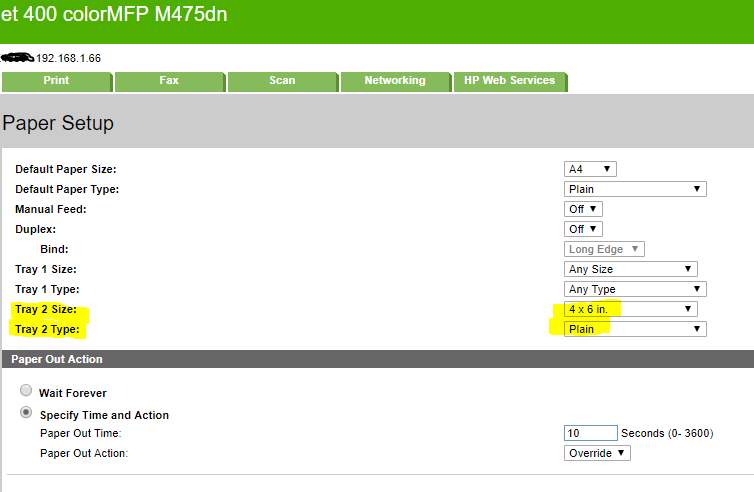754x492 pixels.
Task: Click the Duplex label
Action: tap(36, 229)
